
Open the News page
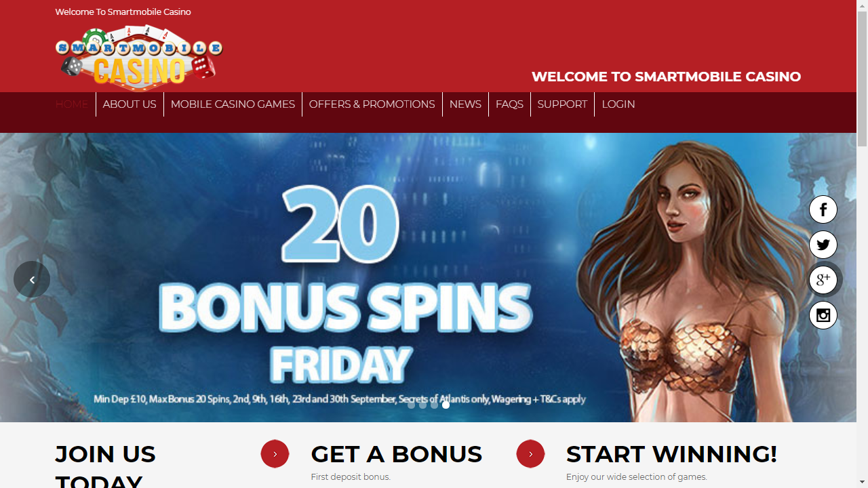tap(465, 104)
